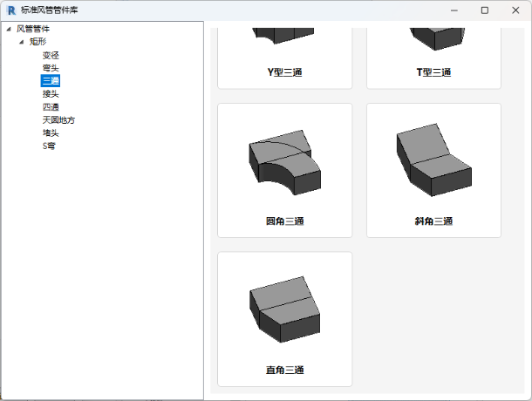Click the 风管管件 root node label
Viewport: 532px width, 401px height.
pos(34,29)
